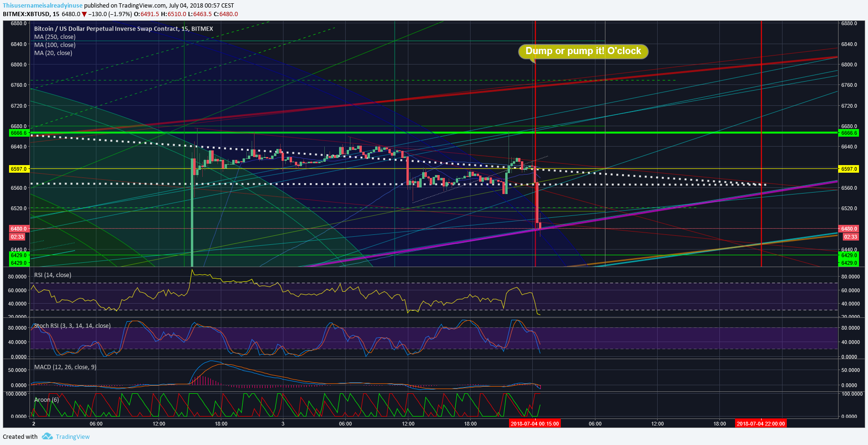Click the Bitcoin / US Dollar Perpetual chart title
Image resolution: width=868 pixels, height=445 pixels.
click(123, 29)
